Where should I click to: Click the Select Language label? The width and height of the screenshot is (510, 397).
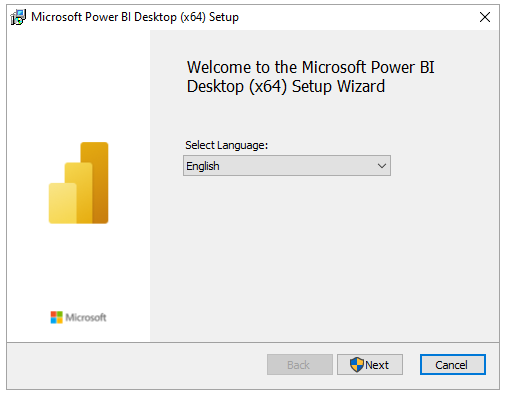(x=226, y=145)
